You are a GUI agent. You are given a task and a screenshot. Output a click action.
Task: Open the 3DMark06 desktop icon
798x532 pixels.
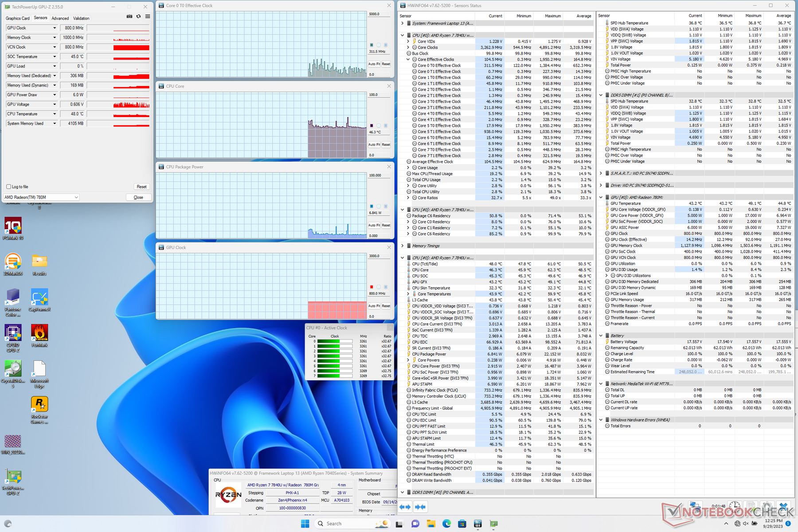[13, 264]
